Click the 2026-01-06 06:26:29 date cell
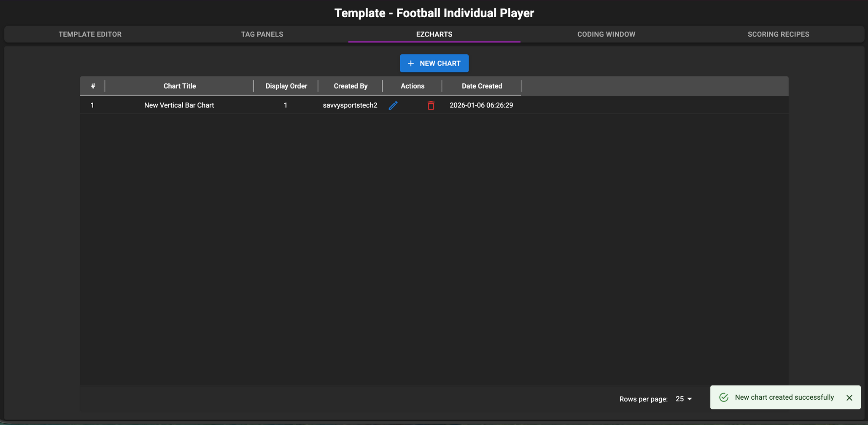This screenshot has width=868, height=425. tap(481, 105)
